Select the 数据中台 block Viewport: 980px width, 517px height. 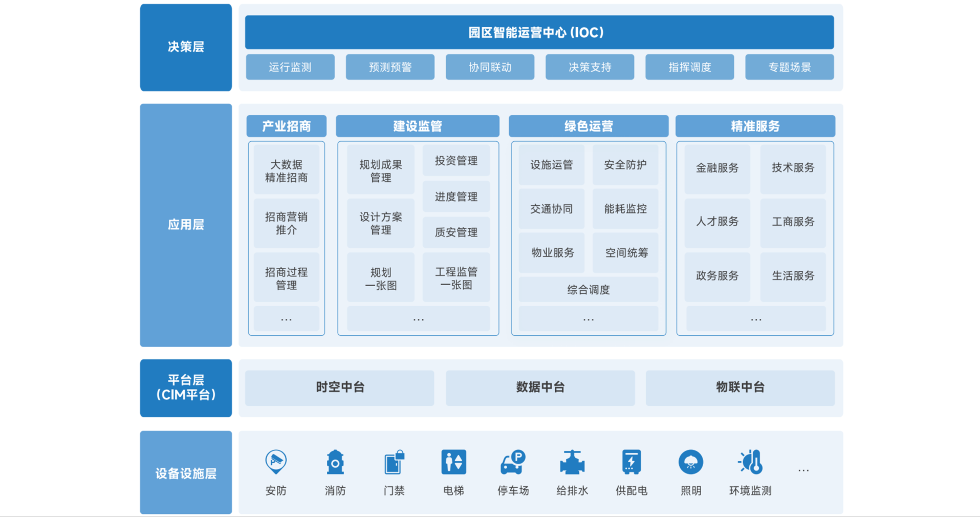click(x=540, y=387)
